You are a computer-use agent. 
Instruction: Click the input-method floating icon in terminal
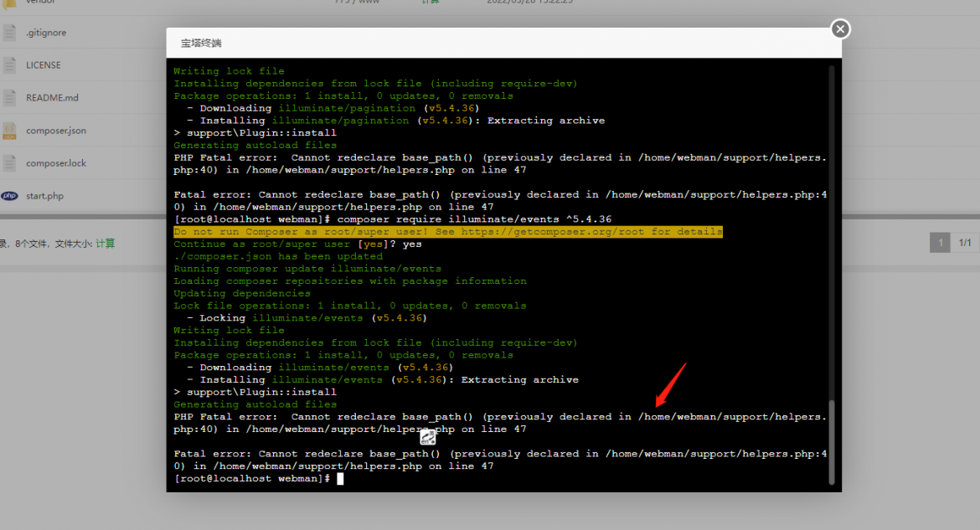point(427,438)
